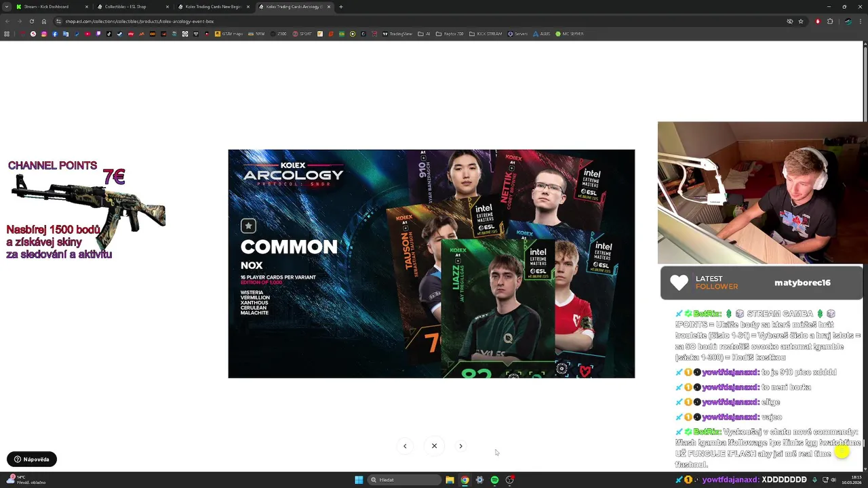Screen dimensions: 868x488
Task: Open File Explorer from the taskbar
Action: tap(450, 480)
